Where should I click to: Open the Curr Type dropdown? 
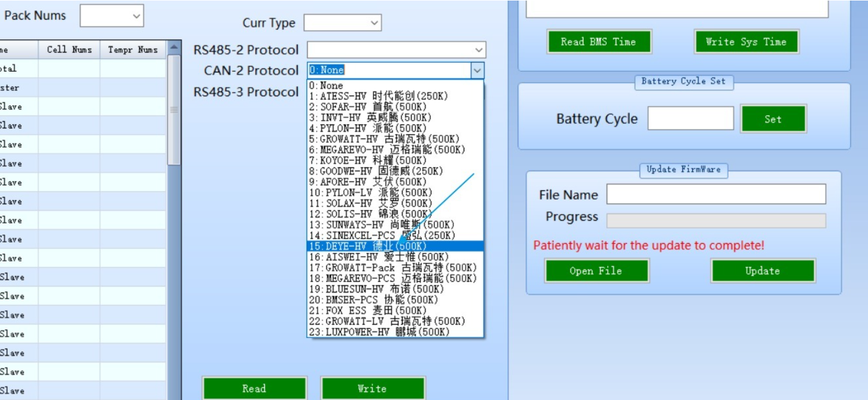(x=342, y=23)
